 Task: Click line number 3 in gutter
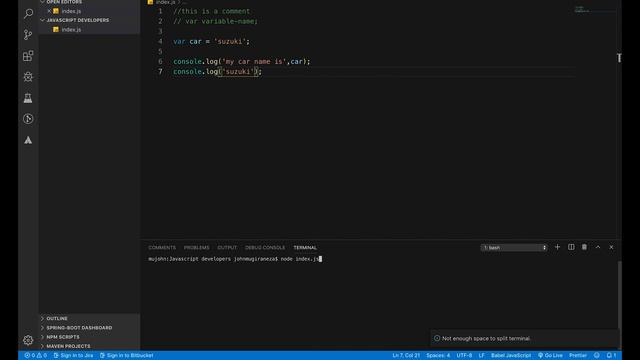click(x=160, y=31)
